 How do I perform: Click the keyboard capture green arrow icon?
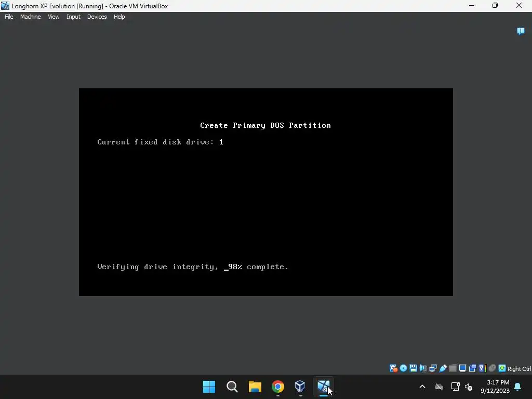click(502, 368)
